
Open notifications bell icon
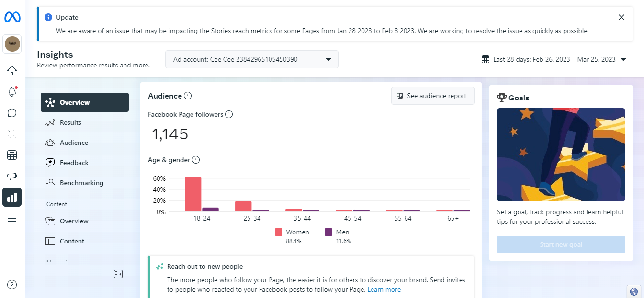coord(12,92)
